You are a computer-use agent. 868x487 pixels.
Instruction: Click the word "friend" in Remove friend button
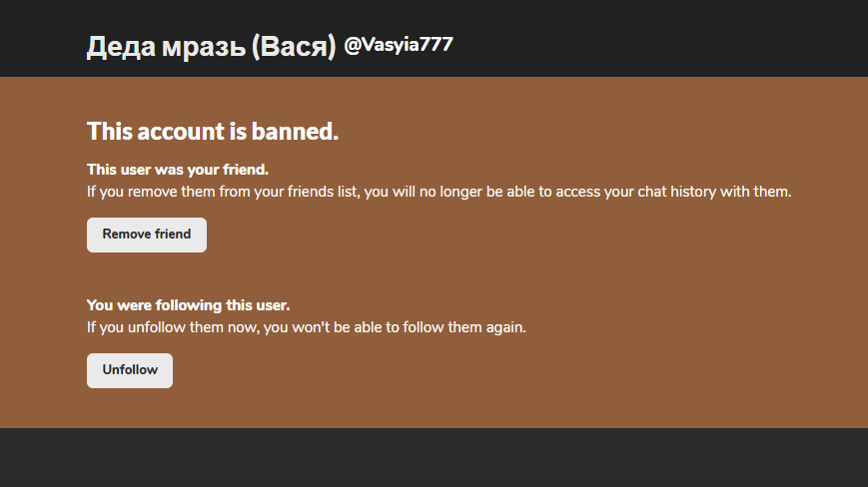(172, 236)
